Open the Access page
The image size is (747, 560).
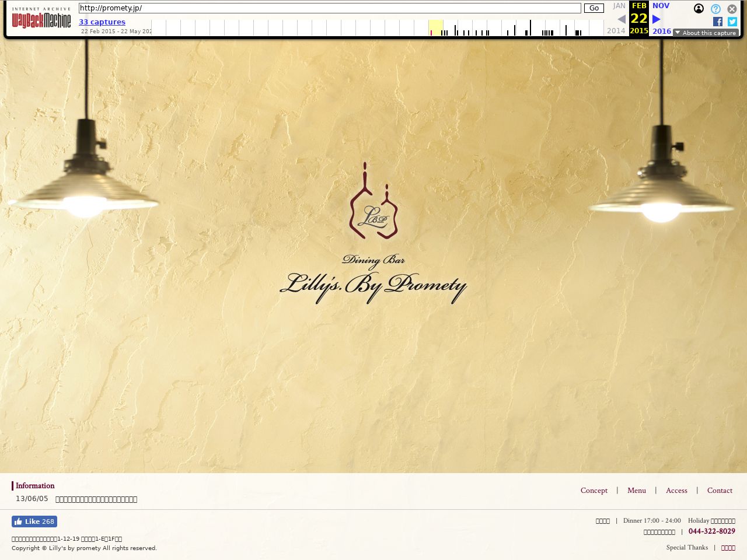click(676, 491)
